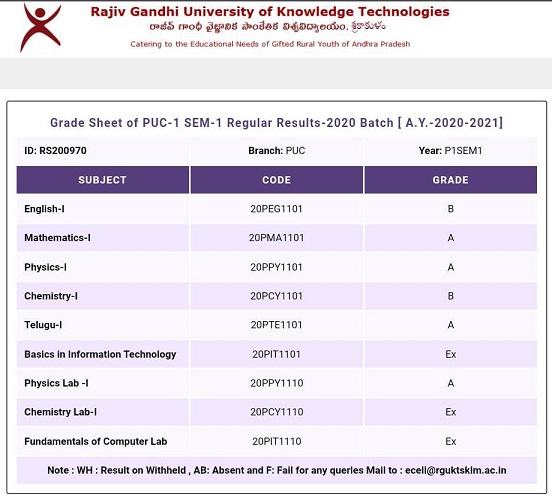Select course code 20PPY1101
The height and width of the screenshot is (500, 552).
coord(276,267)
